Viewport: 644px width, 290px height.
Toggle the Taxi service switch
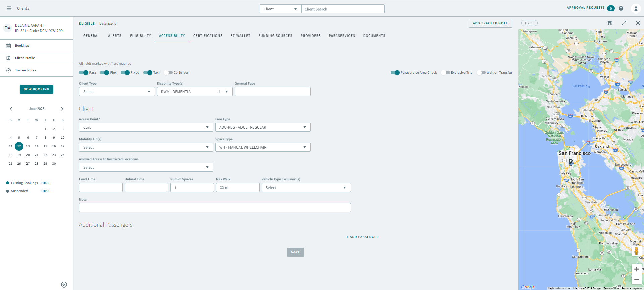point(148,73)
